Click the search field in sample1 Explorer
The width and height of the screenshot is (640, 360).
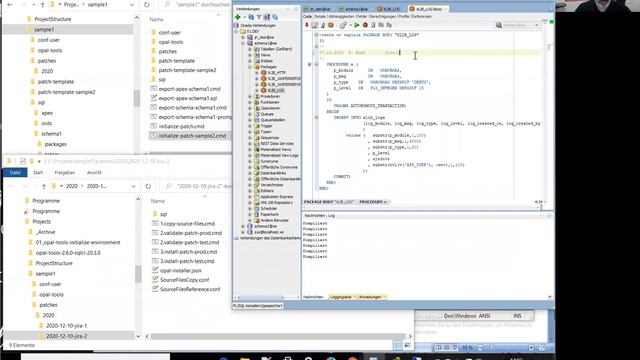(195, 5)
